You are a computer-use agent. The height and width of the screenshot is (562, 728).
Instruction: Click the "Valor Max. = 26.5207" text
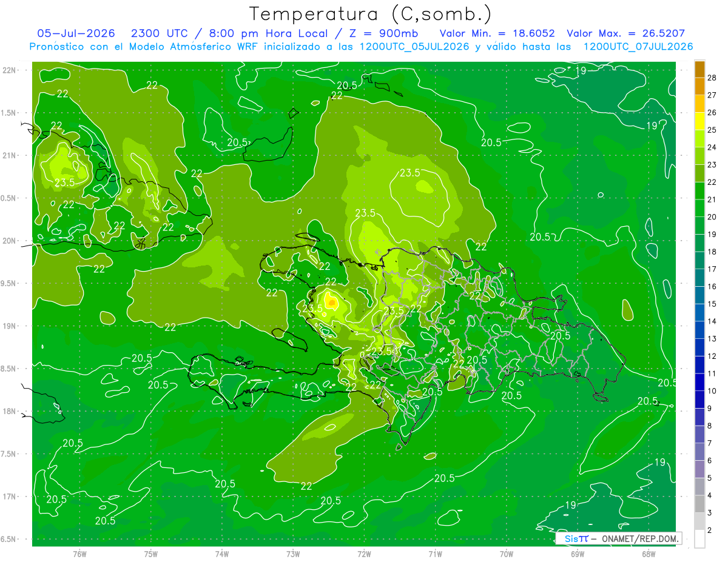coord(626,33)
